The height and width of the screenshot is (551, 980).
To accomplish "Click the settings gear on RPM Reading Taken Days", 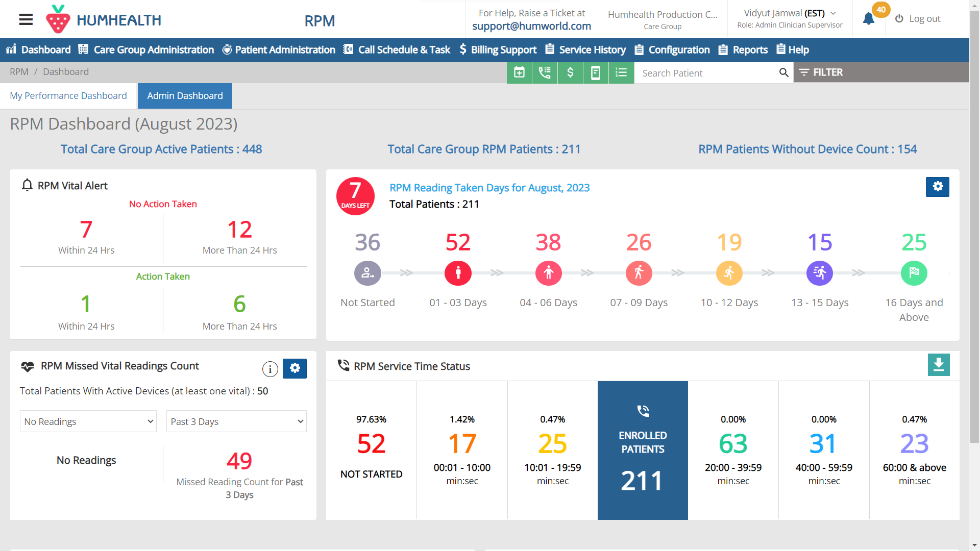I will [938, 187].
